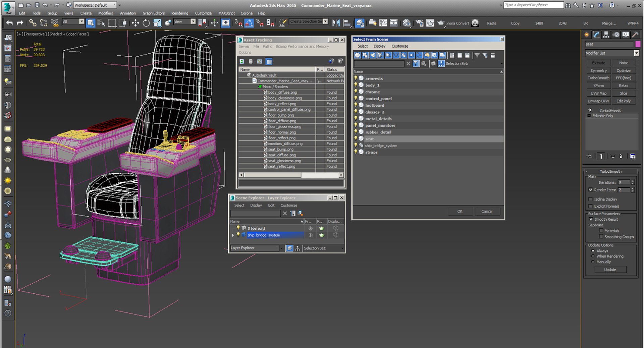Click Configure Modifier Sets icon

(633, 156)
